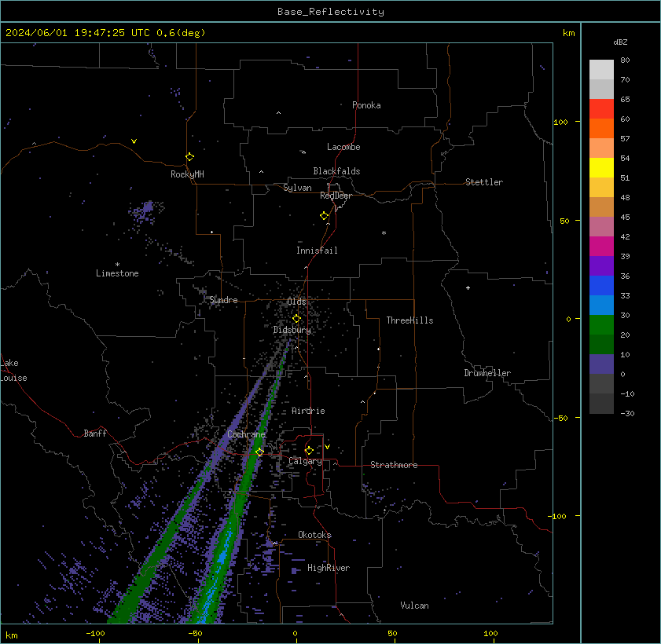The height and width of the screenshot is (644, 661).
Task: Click the HighRiver label
Action: click(329, 568)
